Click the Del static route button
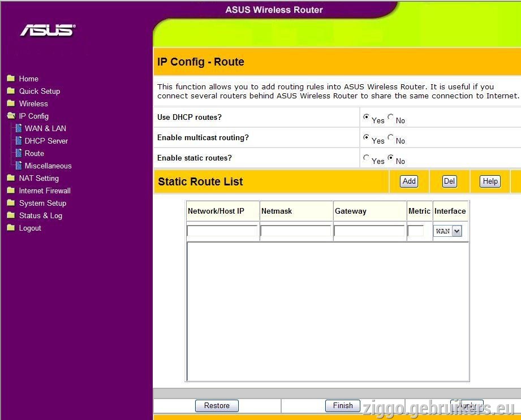 449,181
